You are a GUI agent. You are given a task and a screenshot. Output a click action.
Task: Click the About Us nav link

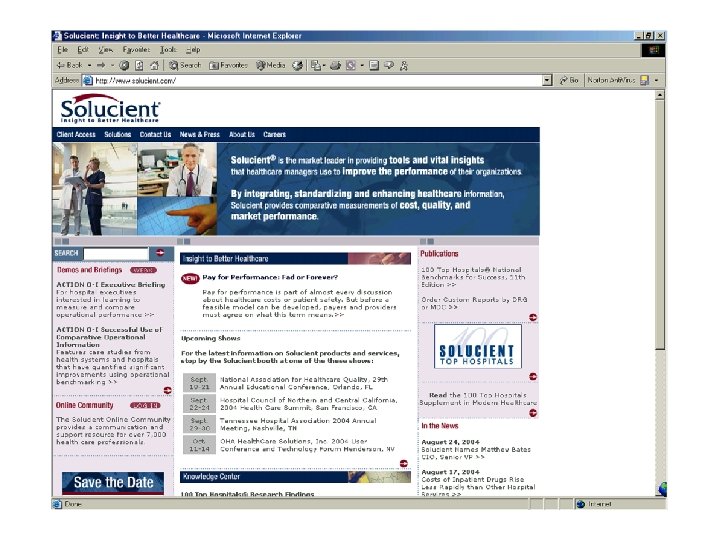[x=242, y=135]
